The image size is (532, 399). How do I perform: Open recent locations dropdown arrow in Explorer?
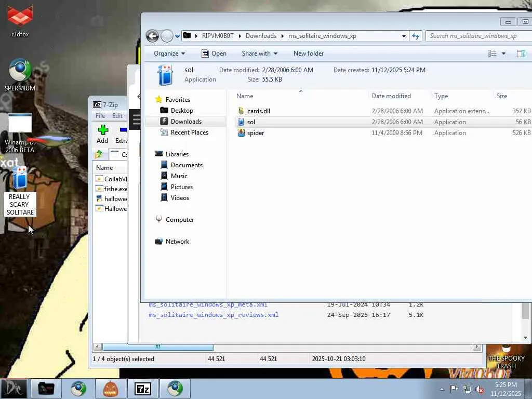point(177,36)
